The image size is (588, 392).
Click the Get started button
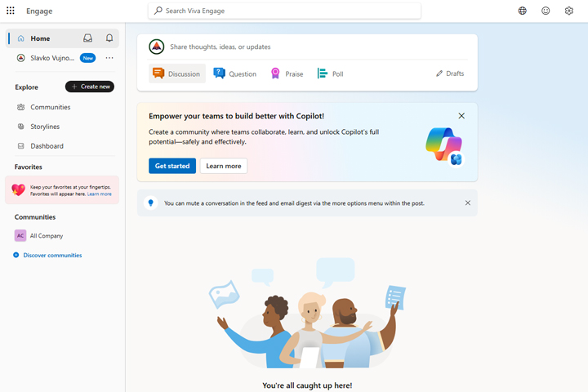[172, 166]
